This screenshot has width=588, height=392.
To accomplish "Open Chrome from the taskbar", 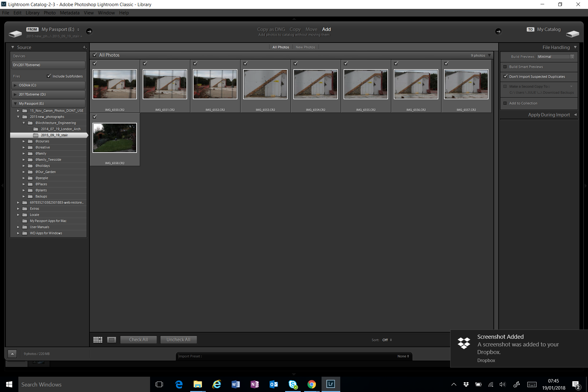I will [x=311, y=384].
